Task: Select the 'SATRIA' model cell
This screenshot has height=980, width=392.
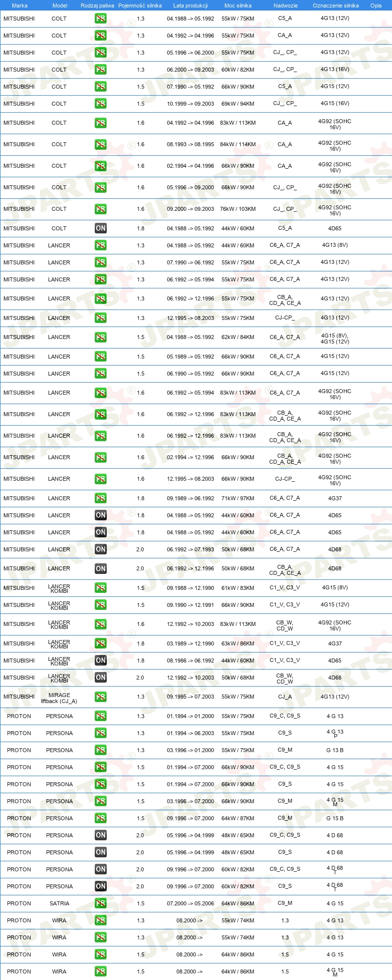Action: pos(59,903)
